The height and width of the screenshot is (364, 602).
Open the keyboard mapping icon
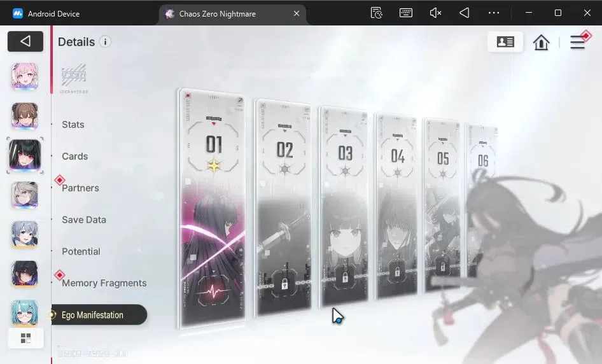406,13
